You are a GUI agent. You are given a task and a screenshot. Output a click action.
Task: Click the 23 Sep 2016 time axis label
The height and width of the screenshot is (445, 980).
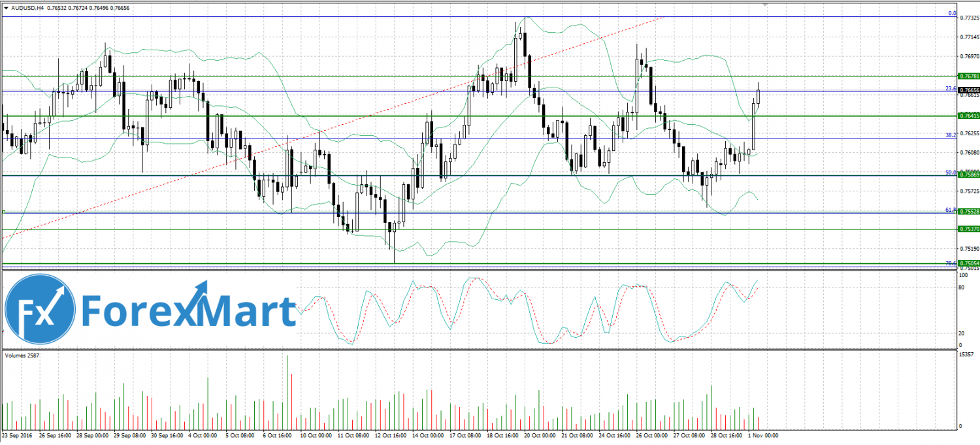pyautogui.click(x=17, y=435)
